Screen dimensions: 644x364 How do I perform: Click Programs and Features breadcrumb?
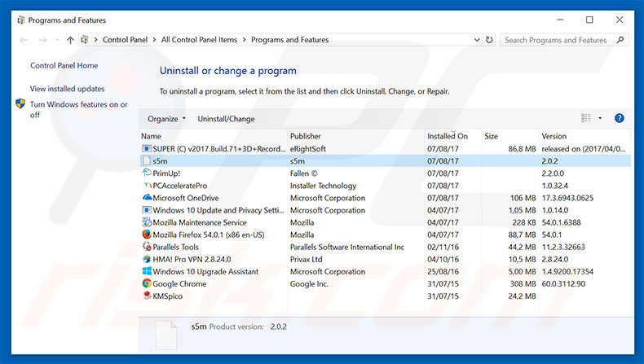coord(290,40)
